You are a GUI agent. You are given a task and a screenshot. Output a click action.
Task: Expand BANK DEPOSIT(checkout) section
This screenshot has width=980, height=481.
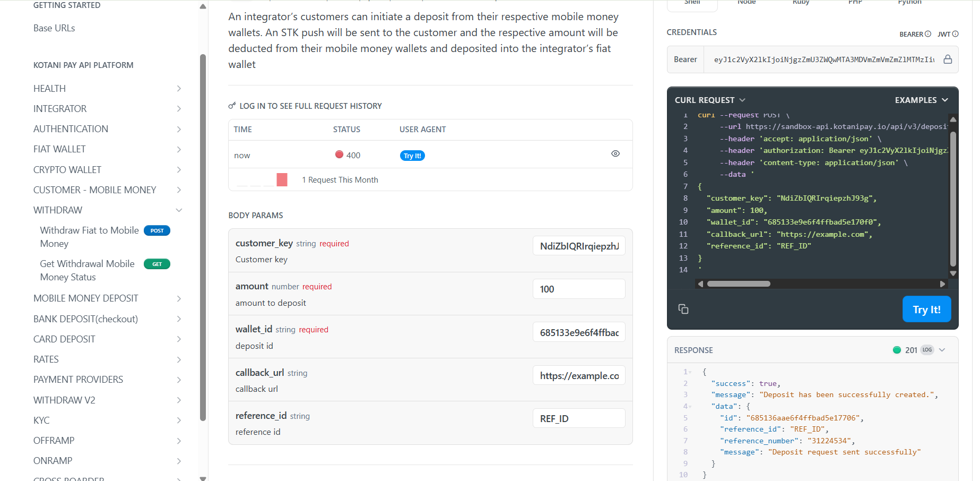point(179,319)
